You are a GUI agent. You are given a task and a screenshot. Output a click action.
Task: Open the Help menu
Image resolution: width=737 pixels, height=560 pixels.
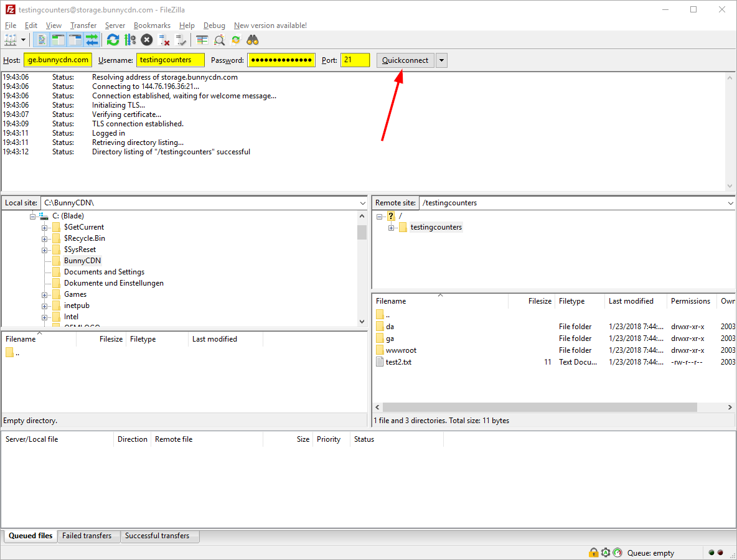coord(187,26)
